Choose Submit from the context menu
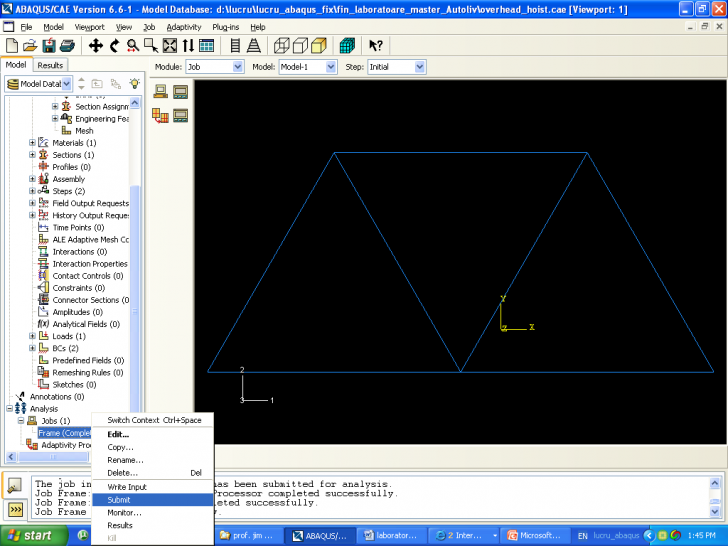This screenshot has height=546, width=728. [x=118, y=499]
